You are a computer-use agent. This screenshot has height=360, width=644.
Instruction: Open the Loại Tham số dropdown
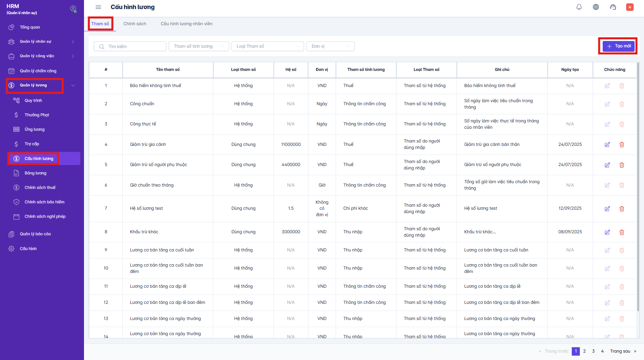tap(267, 46)
